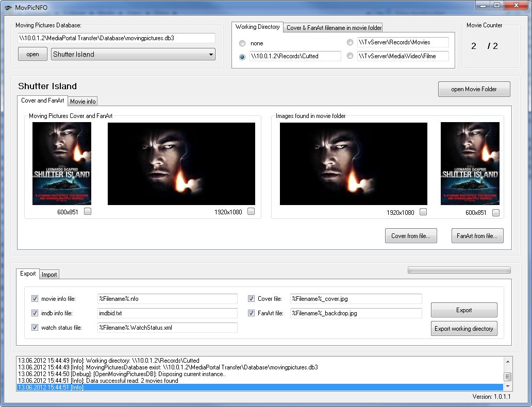Screen dimensions: 532x407
Task: Tick the 1920x1080 movie folder image checkbox
Action: 423,212
